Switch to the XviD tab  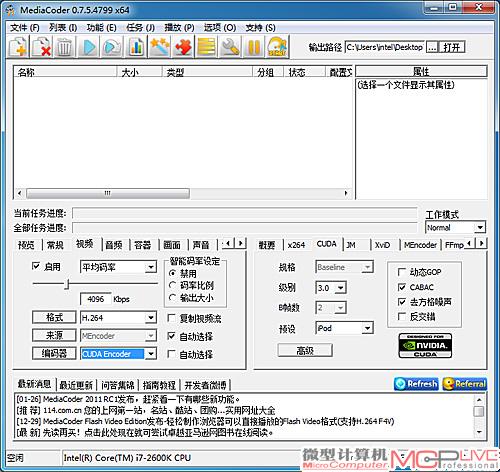coord(382,245)
